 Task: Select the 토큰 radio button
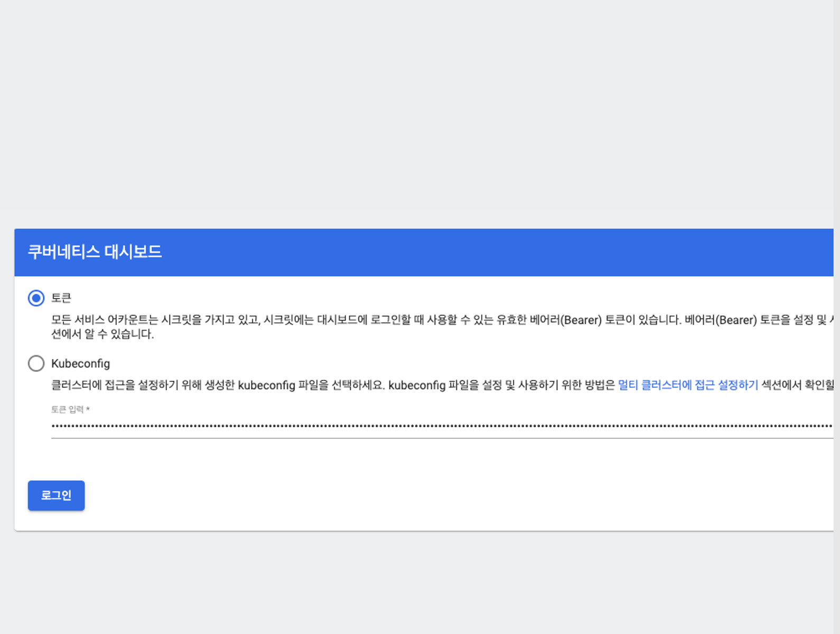pos(36,298)
